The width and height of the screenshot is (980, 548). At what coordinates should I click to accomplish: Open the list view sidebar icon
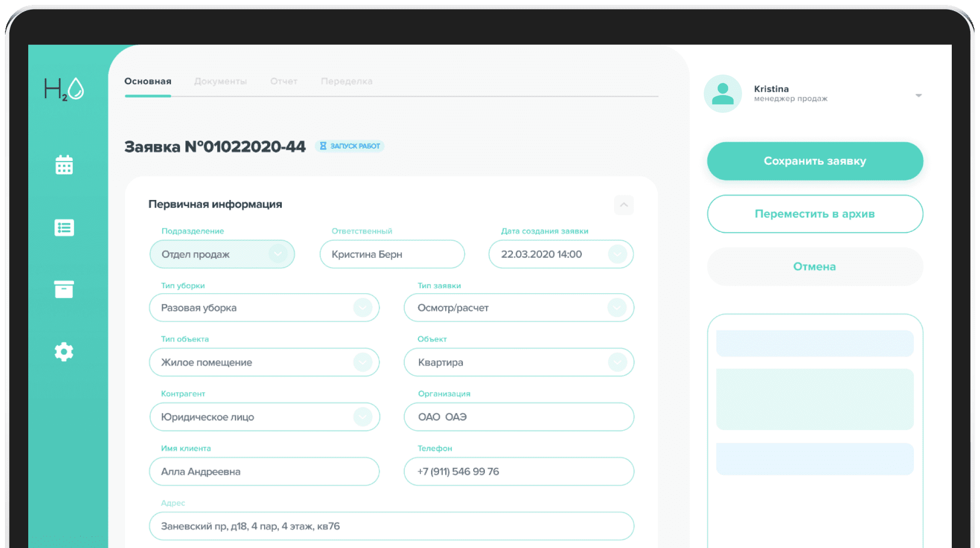tap(64, 228)
